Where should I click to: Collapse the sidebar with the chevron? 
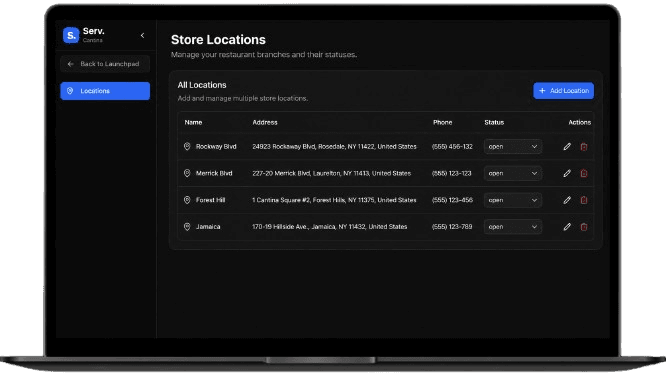click(142, 35)
